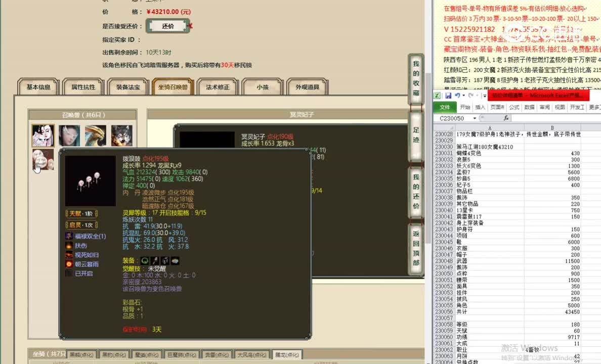Select Excel column B header
Screen dimensions: 601x364
[x=552, y=127]
